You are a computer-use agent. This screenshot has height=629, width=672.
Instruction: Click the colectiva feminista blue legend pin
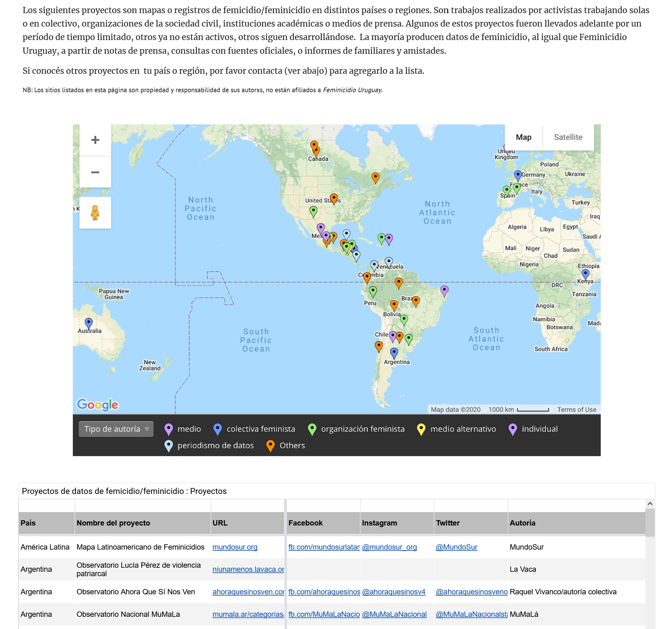tap(218, 430)
